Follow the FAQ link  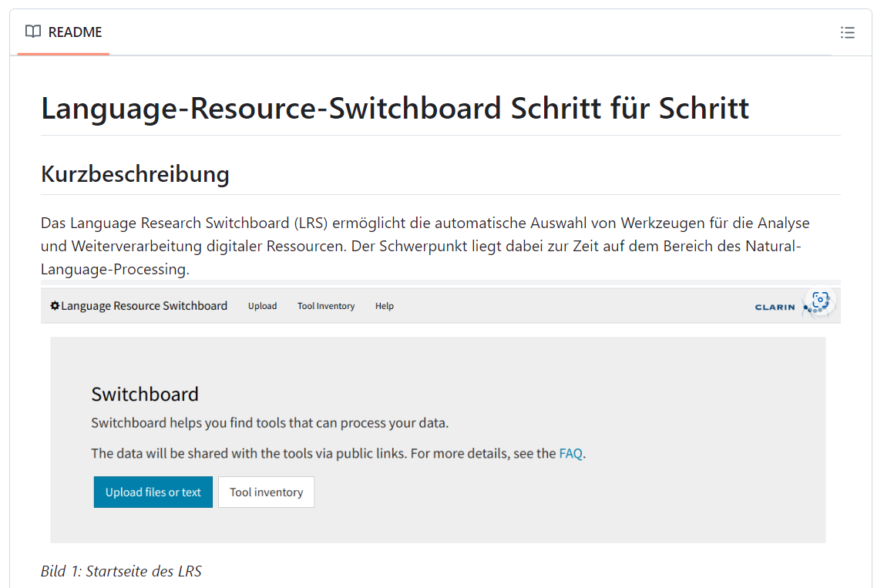(x=570, y=453)
